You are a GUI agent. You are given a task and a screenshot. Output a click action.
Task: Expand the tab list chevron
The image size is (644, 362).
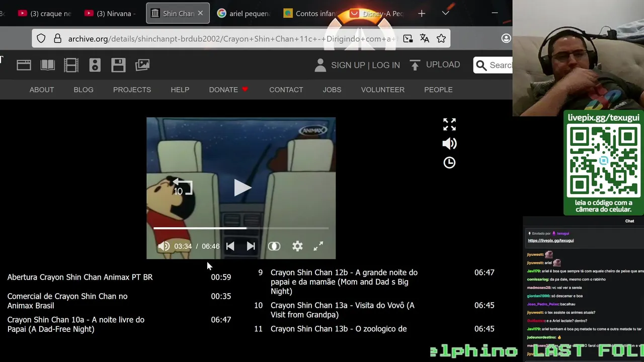point(445,14)
